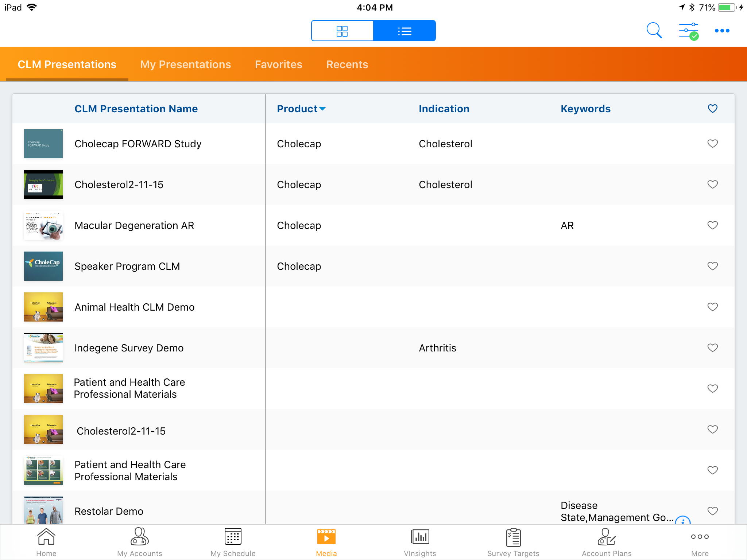The width and height of the screenshot is (747, 560).
Task: Open the filter sliders icon
Action: (x=688, y=31)
